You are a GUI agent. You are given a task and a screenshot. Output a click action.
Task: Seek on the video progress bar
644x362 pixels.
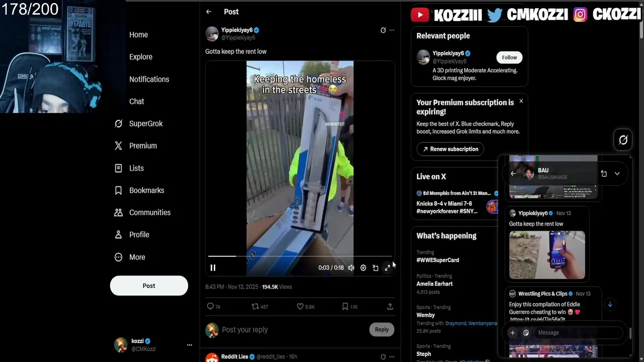[x=300, y=256]
